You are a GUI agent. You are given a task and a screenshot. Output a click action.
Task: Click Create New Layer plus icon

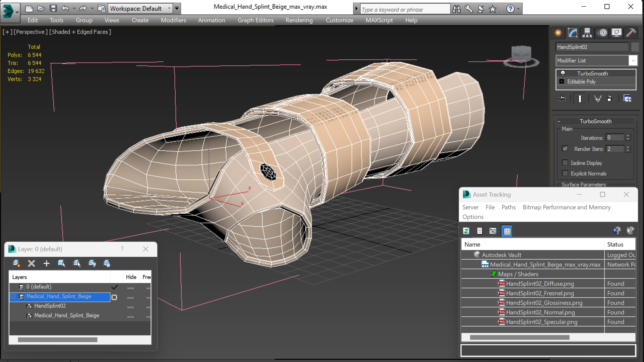click(46, 264)
